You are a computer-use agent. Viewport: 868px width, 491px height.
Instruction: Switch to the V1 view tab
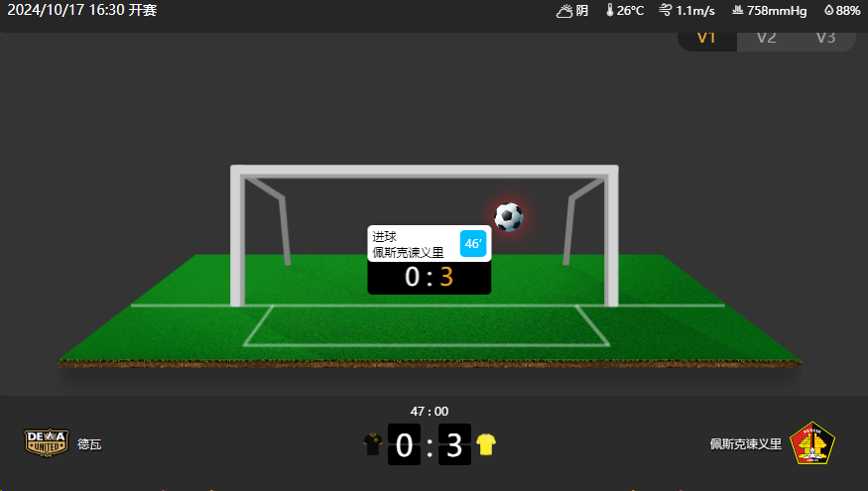point(707,38)
